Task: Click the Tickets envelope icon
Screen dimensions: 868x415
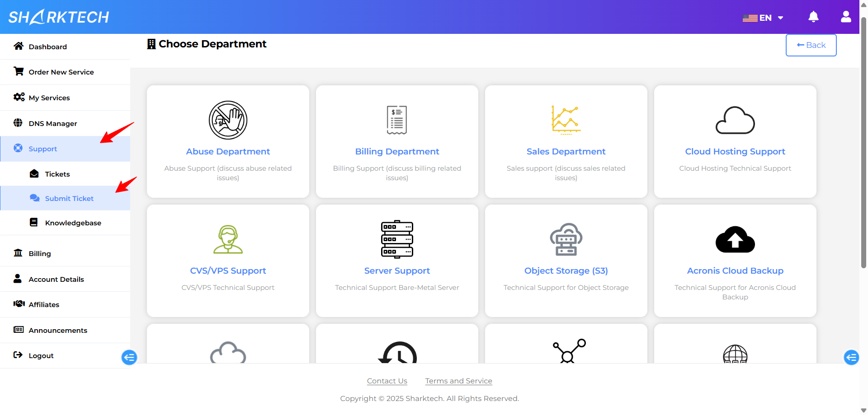Action: click(34, 174)
